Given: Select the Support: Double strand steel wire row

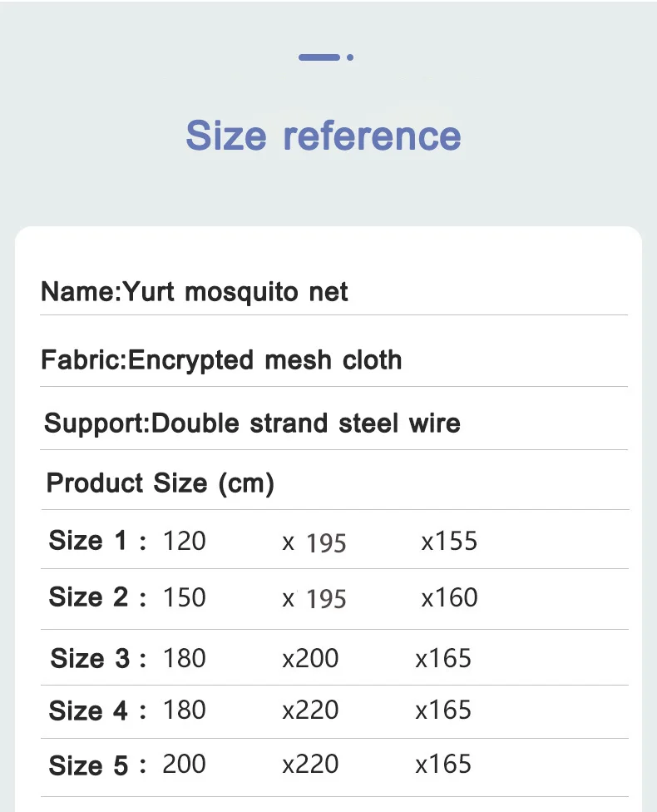Looking at the screenshot, I should click(334, 423).
